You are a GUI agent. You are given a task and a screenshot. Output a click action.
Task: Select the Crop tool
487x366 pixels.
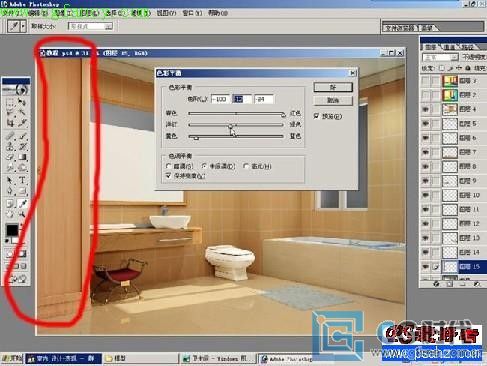pyautogui.click(x=10, y=123)
